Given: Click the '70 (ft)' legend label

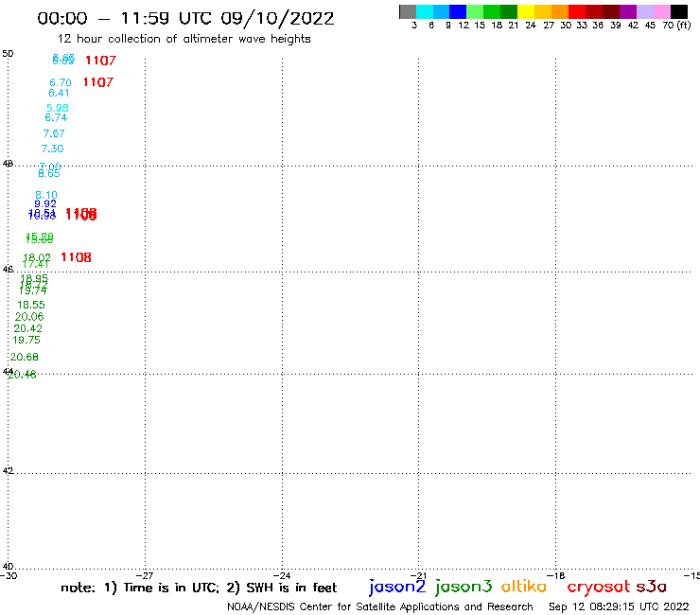Looking at the screenshot, I should pos(676,26).
